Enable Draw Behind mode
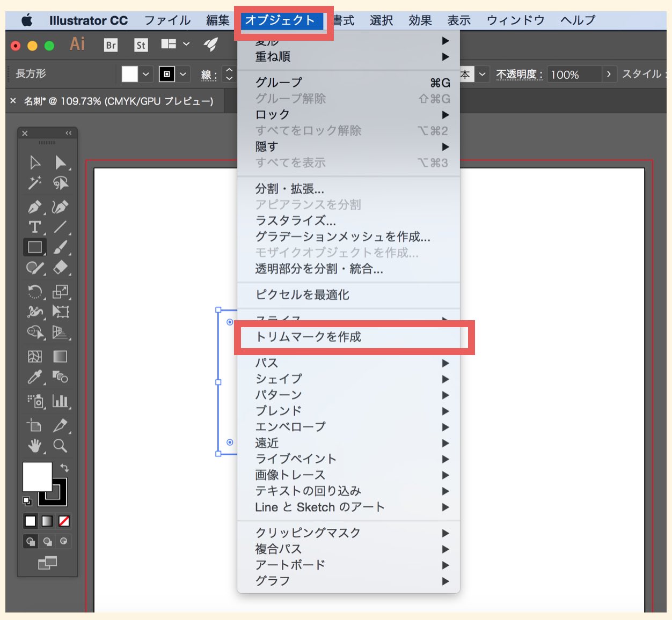 pos(47,541)
